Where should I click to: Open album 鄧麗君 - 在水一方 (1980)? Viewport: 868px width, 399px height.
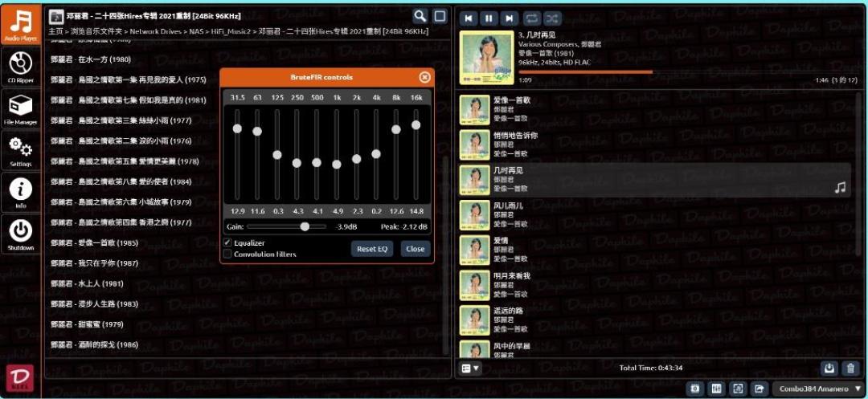(x=90, y=59)
